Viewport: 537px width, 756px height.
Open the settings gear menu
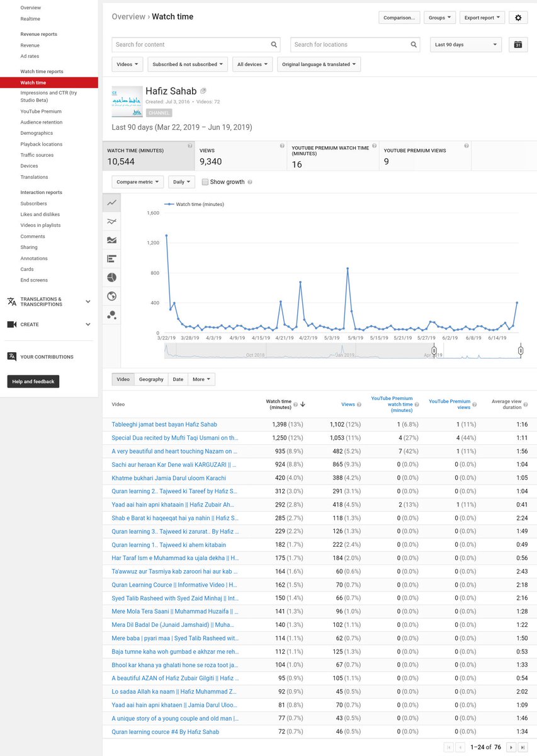518,18
